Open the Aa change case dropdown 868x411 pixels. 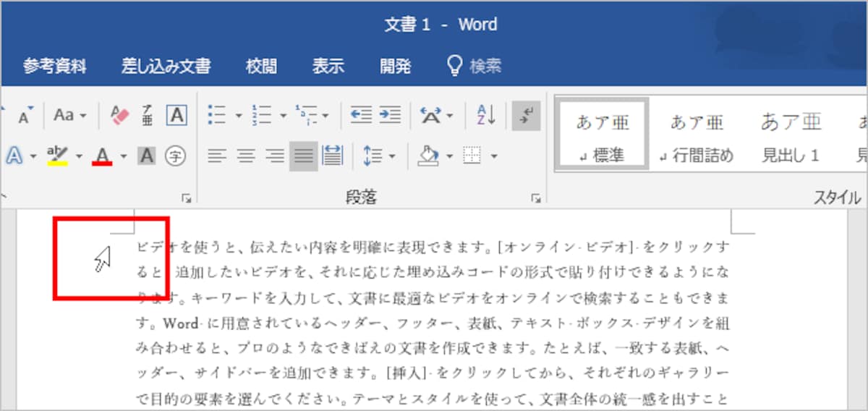pos(70,115)
